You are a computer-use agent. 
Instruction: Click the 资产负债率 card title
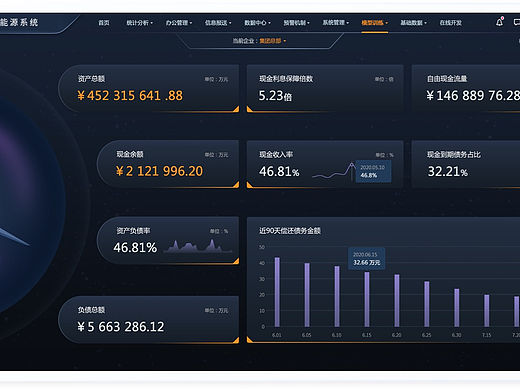(x=133, y=231)
